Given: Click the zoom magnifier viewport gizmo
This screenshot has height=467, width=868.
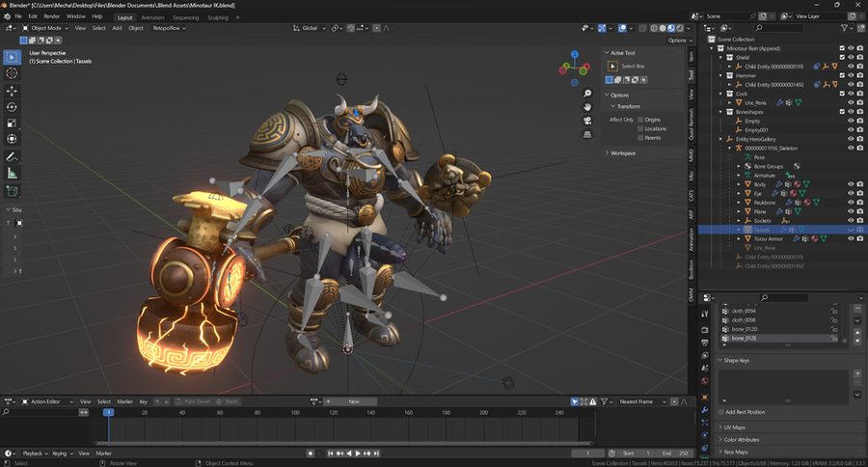Looking at the screenshot, I should coord(587,94).
